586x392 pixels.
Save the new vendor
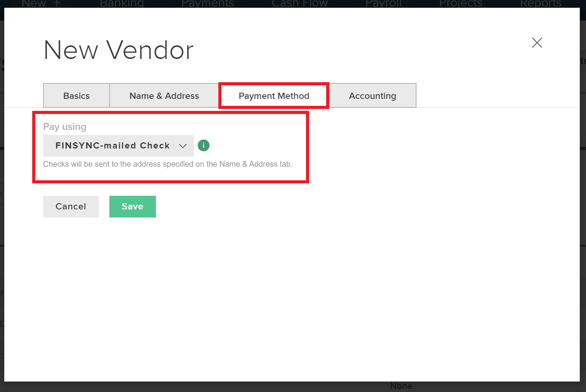click(132, 207)
